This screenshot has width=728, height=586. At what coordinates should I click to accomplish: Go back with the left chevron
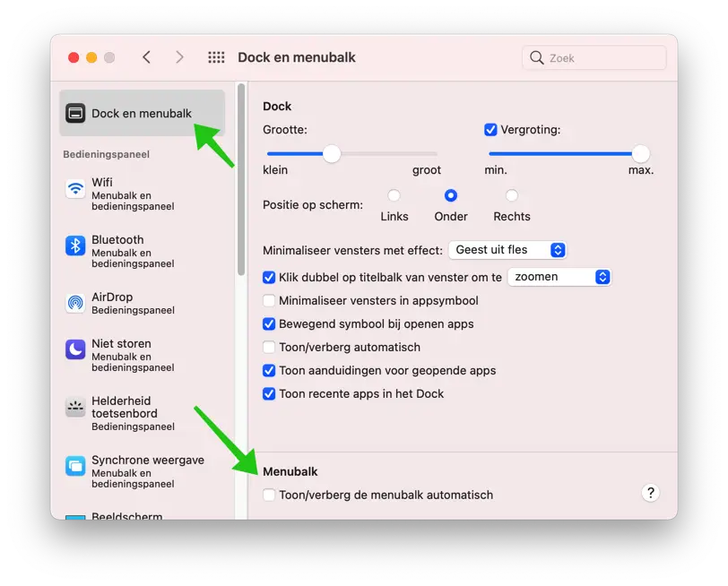coord(147,57)
